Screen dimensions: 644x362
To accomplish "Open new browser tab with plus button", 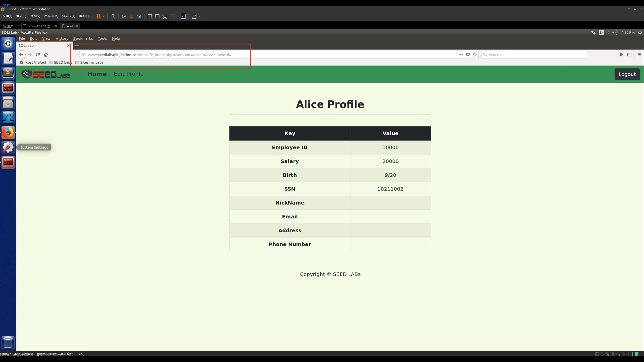I will pos(77,46).
